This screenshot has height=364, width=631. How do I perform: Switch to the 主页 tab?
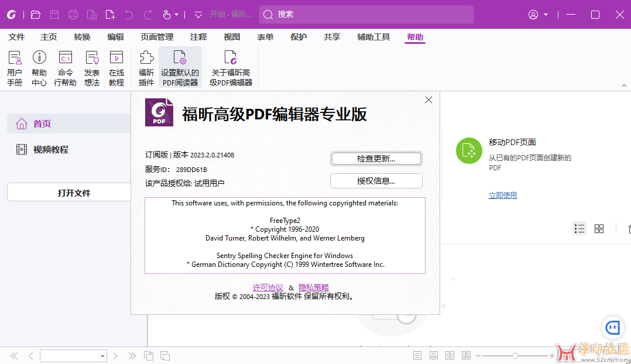pos(49,37)
